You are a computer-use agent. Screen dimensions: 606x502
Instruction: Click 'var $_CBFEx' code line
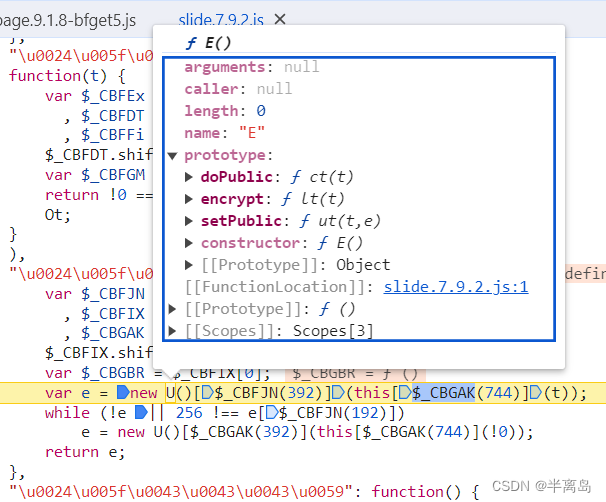[95, 96]
